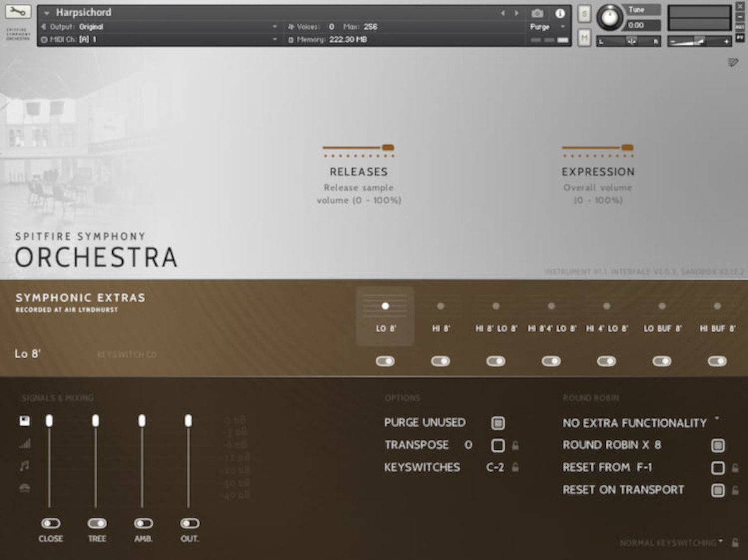
Task: Toggle the switch under HI 8'
Action: 441,361
